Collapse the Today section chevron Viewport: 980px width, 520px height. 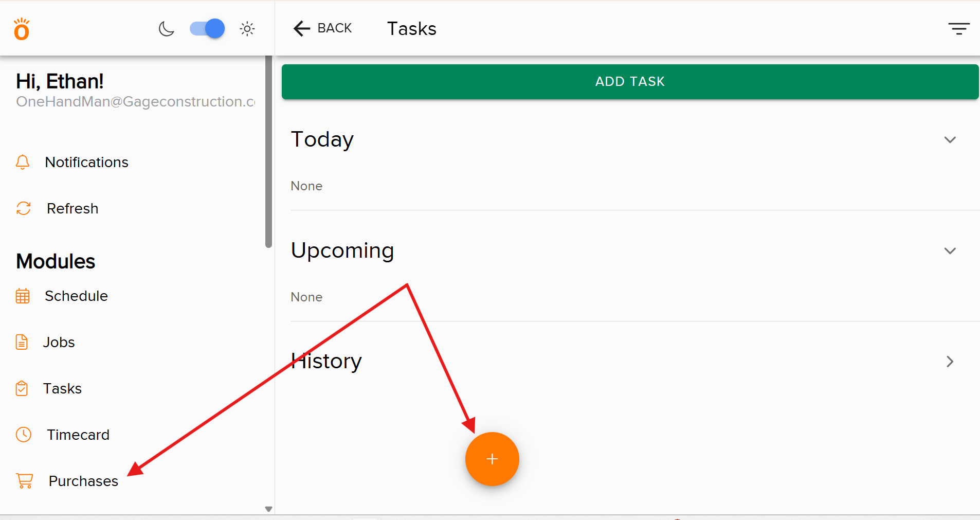(x=950, y=140)
